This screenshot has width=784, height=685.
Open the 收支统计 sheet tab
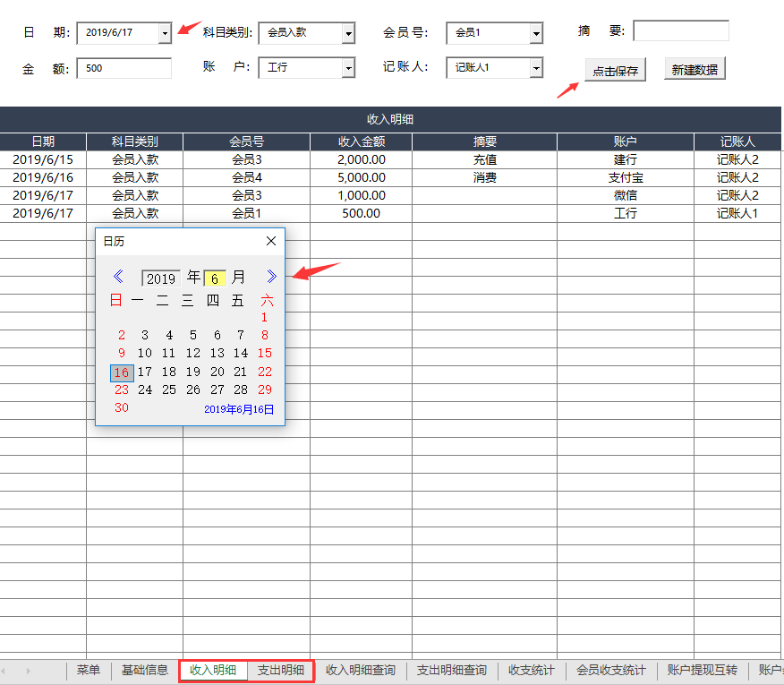[x=532, y=670]
